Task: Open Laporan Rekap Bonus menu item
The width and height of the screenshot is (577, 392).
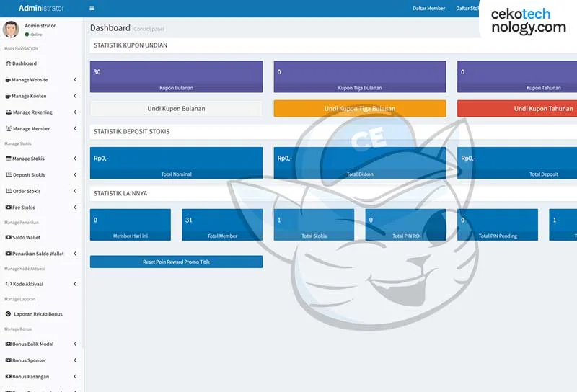Action: [x=41, y=314]
